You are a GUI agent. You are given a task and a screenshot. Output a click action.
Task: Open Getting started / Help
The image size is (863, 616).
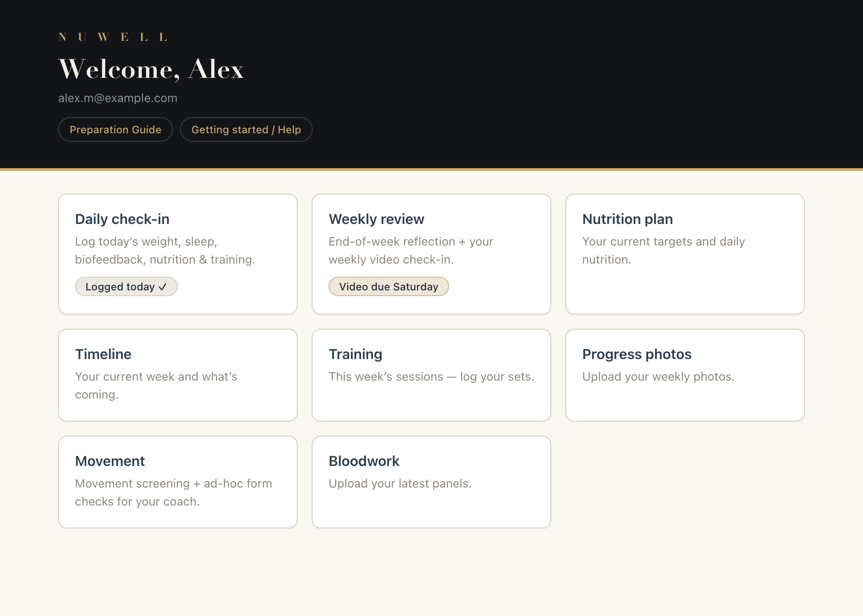click(x=246, y=129)
